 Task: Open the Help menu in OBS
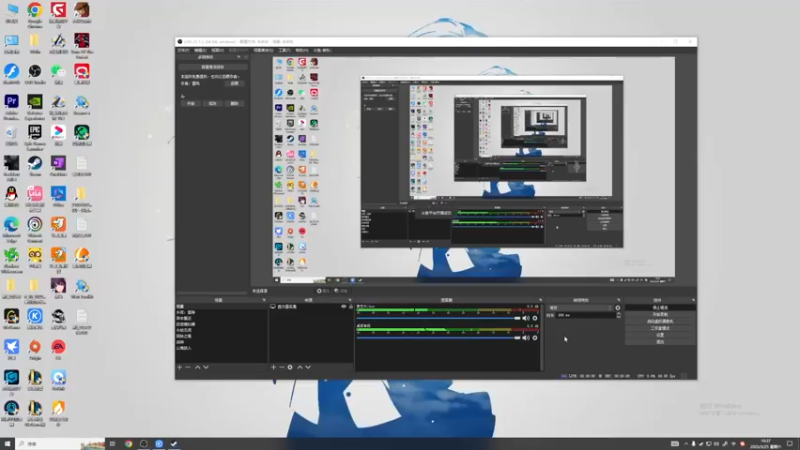(302, 51)
